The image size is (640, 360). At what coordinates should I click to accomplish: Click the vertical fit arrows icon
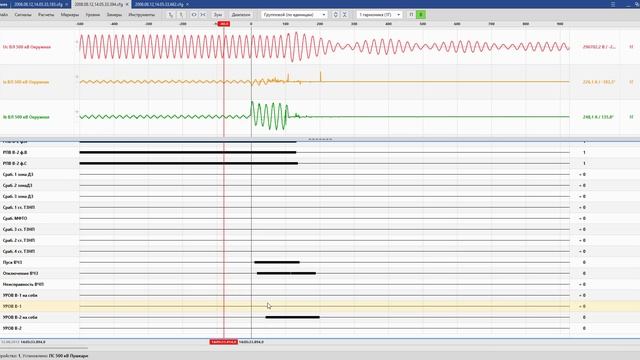[x=336, y=15]
